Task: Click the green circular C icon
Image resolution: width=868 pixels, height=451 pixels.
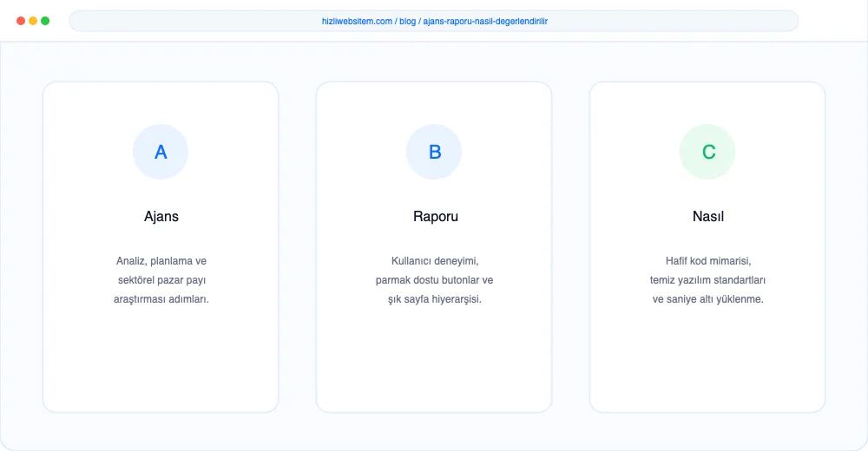Action: coord(707,152)
